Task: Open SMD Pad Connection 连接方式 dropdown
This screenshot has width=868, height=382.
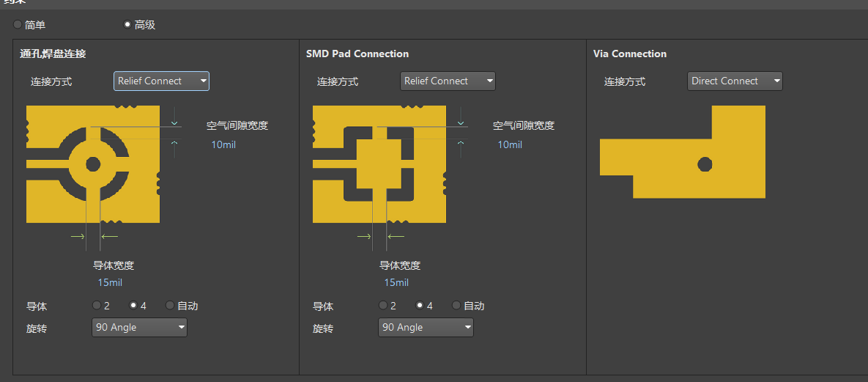Action: (x=448, y=81)
